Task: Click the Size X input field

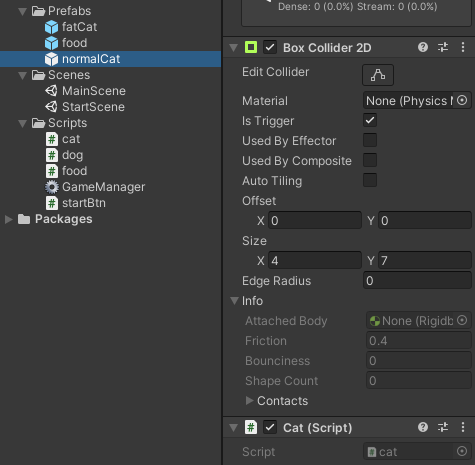Action: [x=315, y=260]
